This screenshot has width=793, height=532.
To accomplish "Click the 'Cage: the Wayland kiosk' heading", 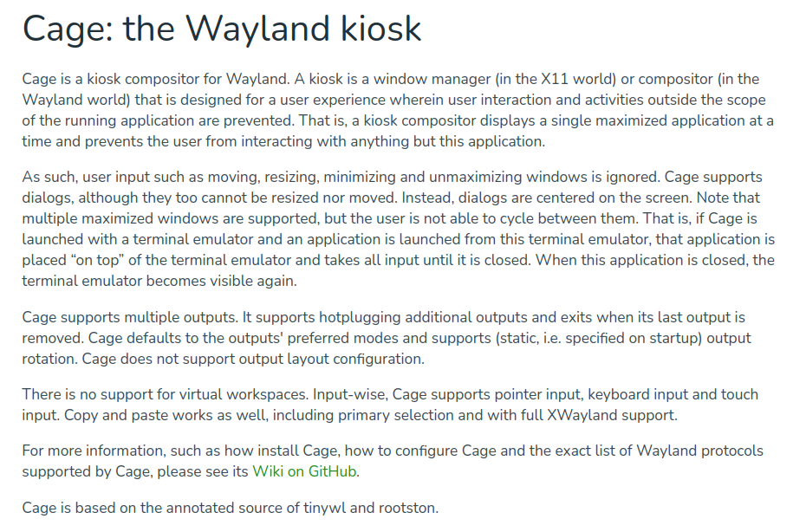I will coord(222,29).
